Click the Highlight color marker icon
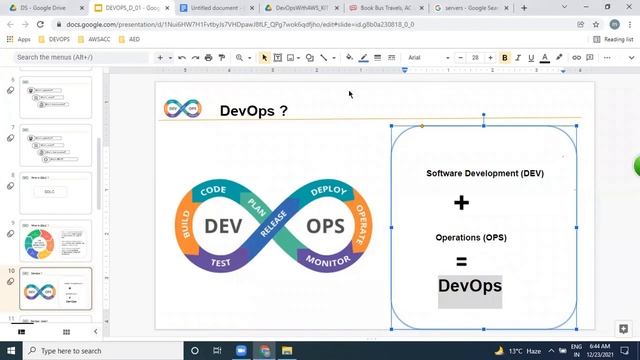This screenshot has height=360, width=640. tap(559, 58)
